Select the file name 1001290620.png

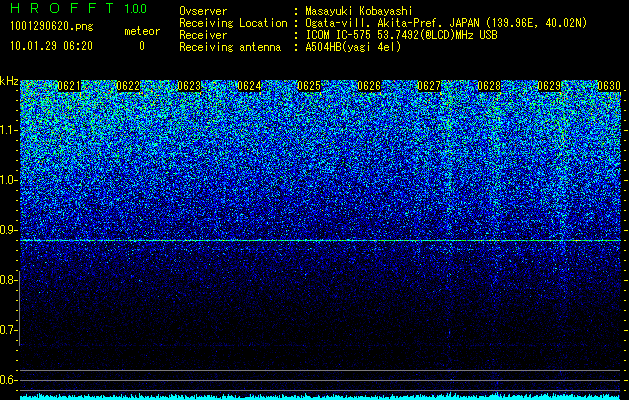tap(51, 27)
